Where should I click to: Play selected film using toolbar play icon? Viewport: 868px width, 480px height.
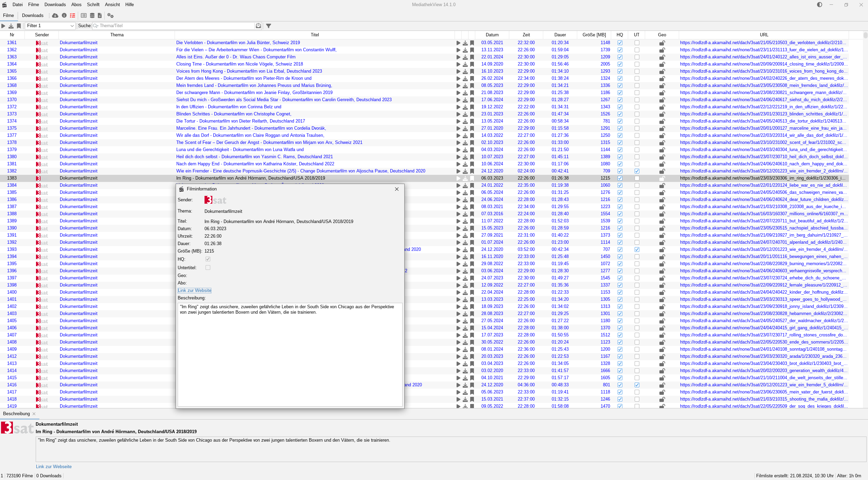tap(3, 26)
